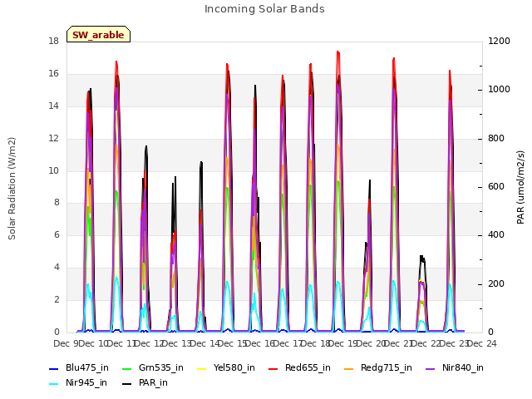The image size is (532, 399).
Task: Click the 1000 right-axis tick label
Action: coord(499,90)
